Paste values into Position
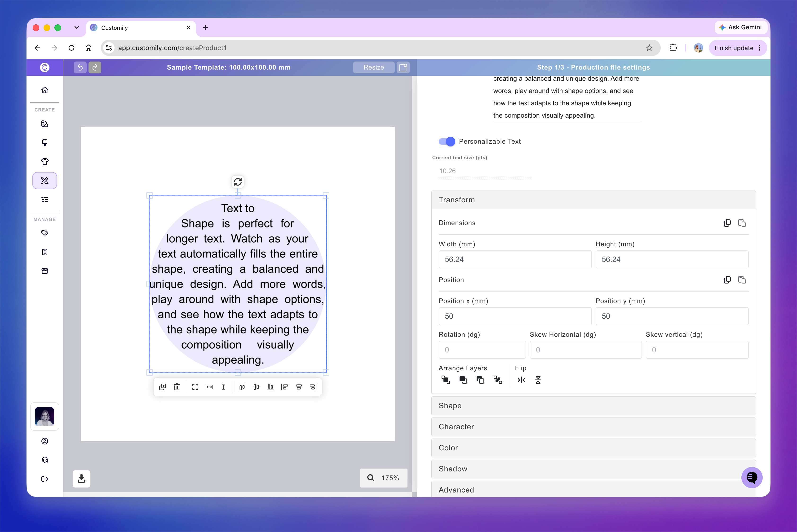The height and width of the screenshot is (532, 797). [x=742, y=280]
